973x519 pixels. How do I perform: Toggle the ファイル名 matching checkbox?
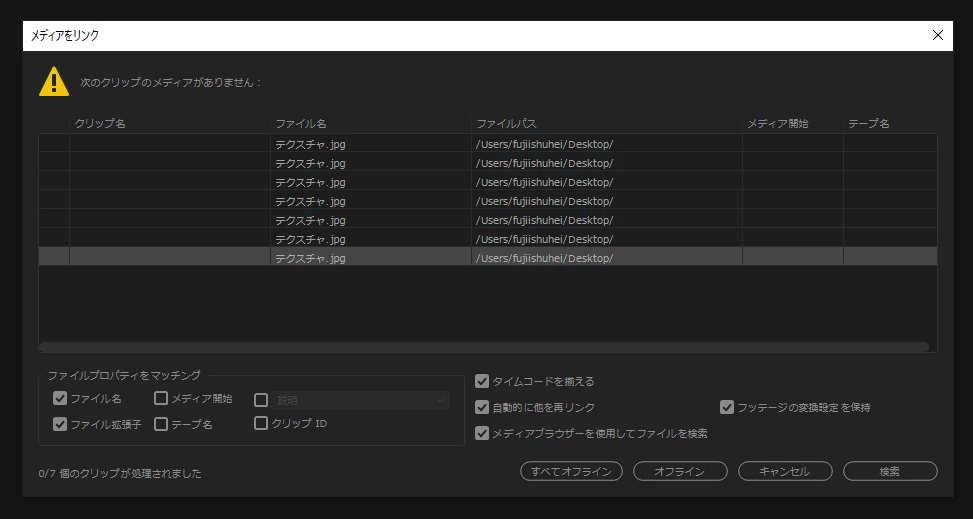60,398
